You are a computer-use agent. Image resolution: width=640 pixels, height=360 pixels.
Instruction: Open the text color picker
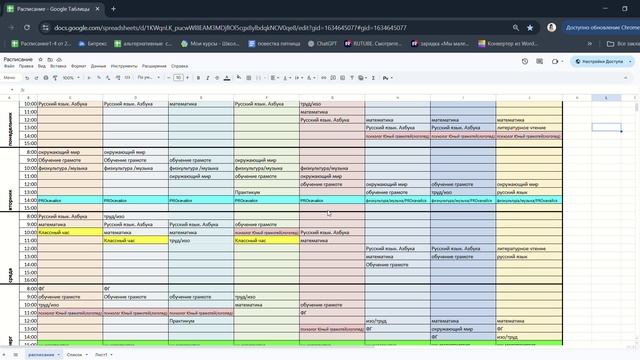(x=227, y=78)
